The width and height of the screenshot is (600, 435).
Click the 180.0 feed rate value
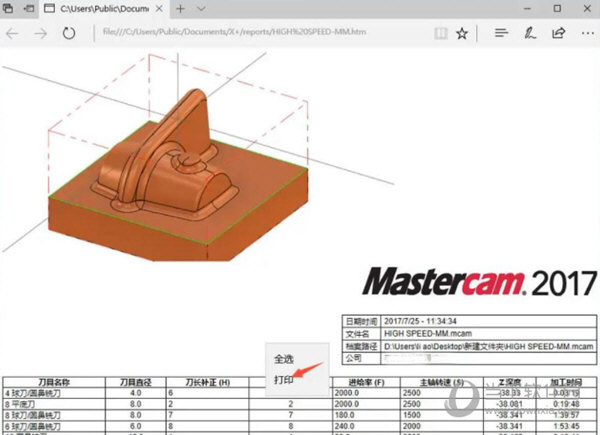pos(344,415)
